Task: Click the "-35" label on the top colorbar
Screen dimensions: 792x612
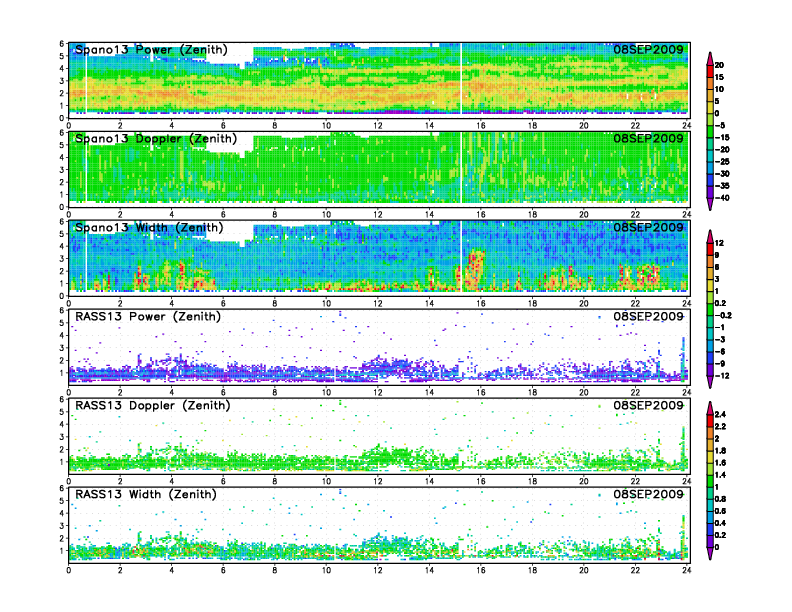Action: coord(722,186)
